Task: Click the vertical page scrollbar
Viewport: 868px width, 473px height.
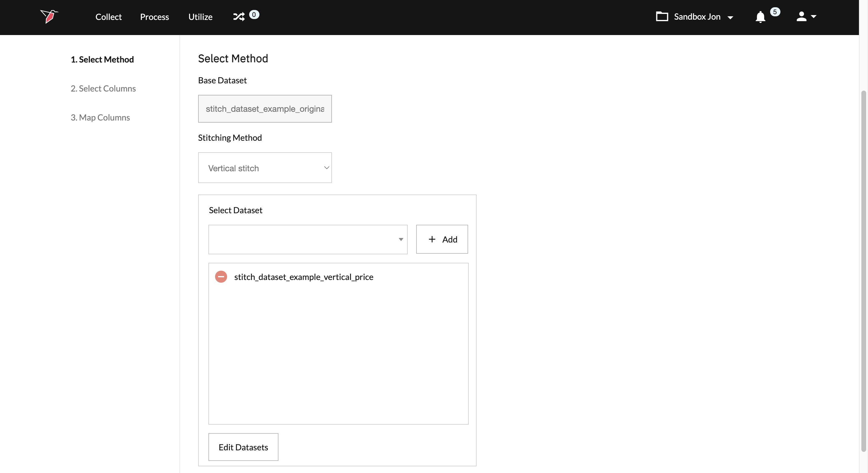Action: point(863,269)
